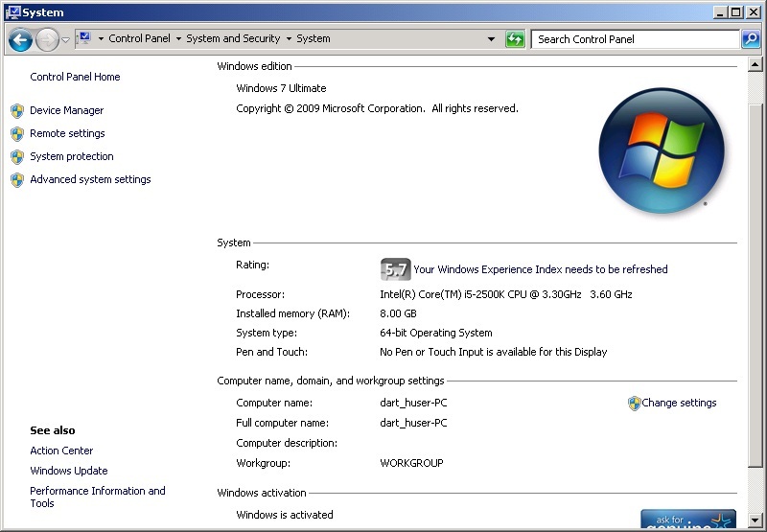Click the ask for genuine badge
The height and width of the screenshot is (532, 767).
(x=688, y=519)
